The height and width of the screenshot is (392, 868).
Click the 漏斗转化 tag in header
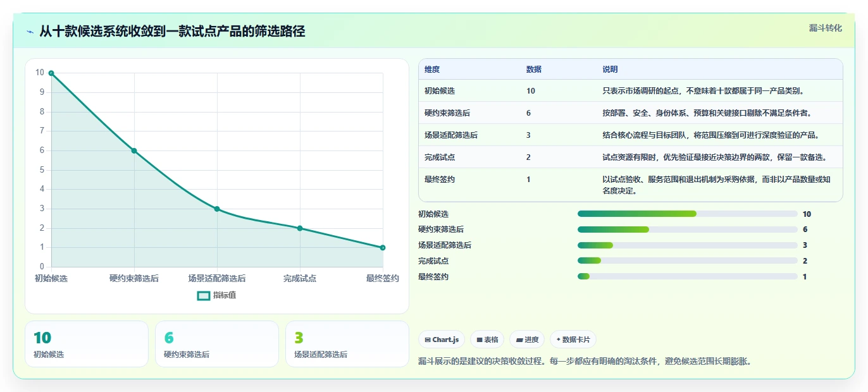826,28
